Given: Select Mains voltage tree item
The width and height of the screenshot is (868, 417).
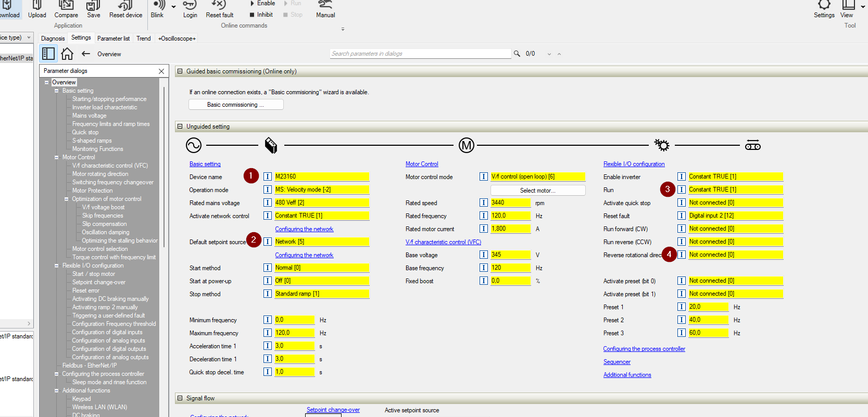Looking at the screenshot, I should [89, 116].
